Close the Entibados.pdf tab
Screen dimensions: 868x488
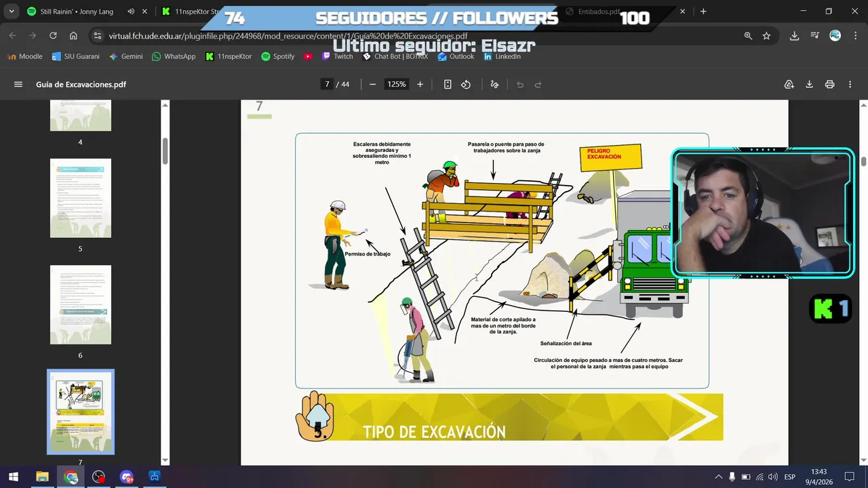tap(682, 12)
